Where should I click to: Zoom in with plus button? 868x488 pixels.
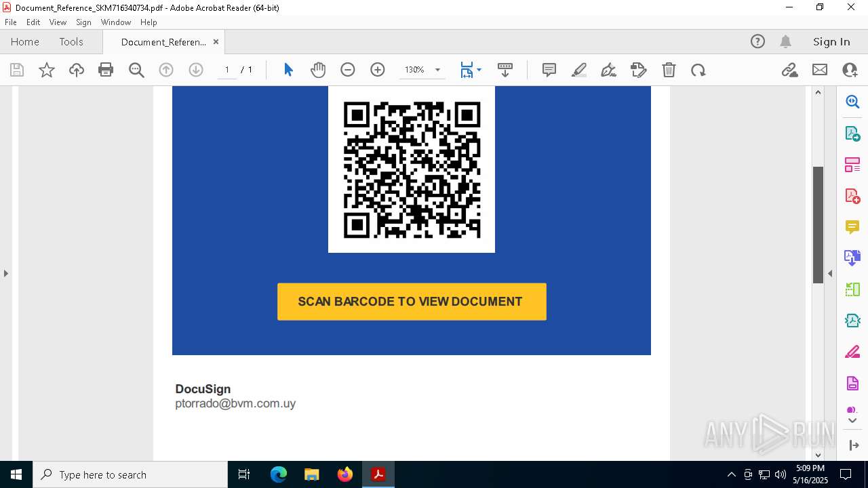coord(378,70)
